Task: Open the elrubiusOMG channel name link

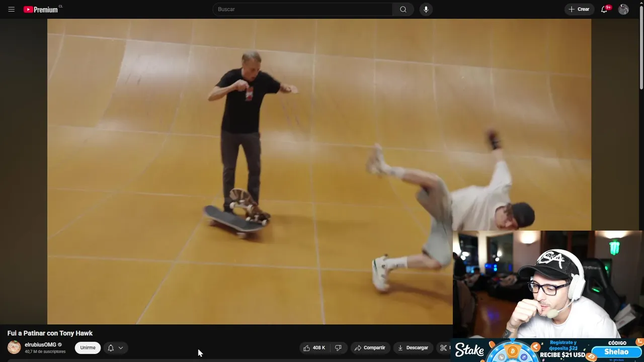Action: click(40, 344)
